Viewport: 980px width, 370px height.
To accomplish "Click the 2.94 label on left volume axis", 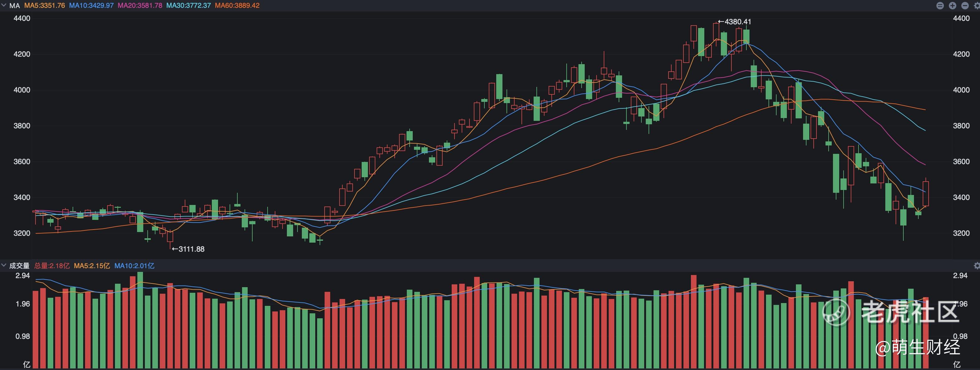I will [x=23, y=276].
